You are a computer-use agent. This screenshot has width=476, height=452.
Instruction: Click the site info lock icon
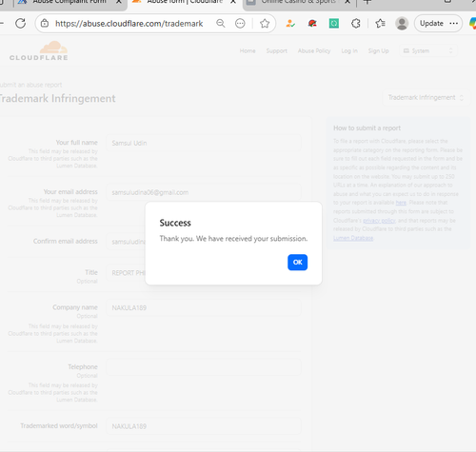coord(45,23)
